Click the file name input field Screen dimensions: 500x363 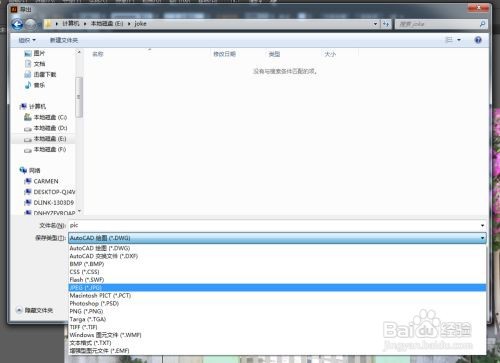(x=274, y=226)
